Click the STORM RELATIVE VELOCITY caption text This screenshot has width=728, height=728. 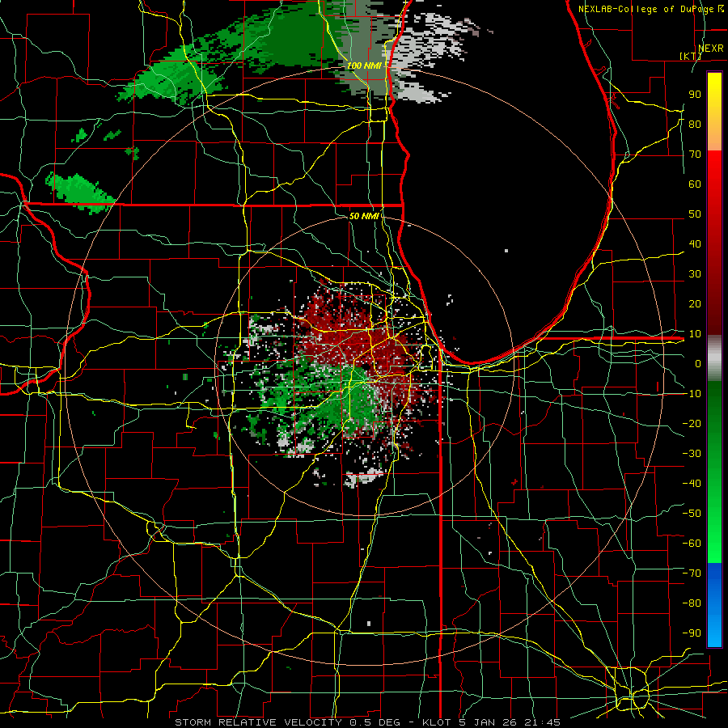click(258, 722)
